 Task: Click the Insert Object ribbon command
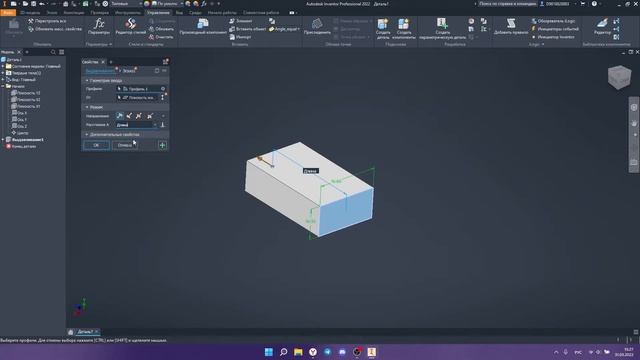pos(247,29)
